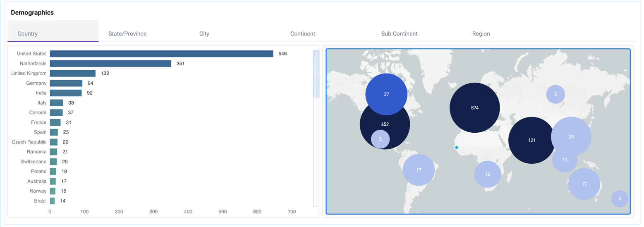Click the small teal dot on the map
The height and width of the screenshot is (227, 644).
pyautogui.click(x=457, y=148)
